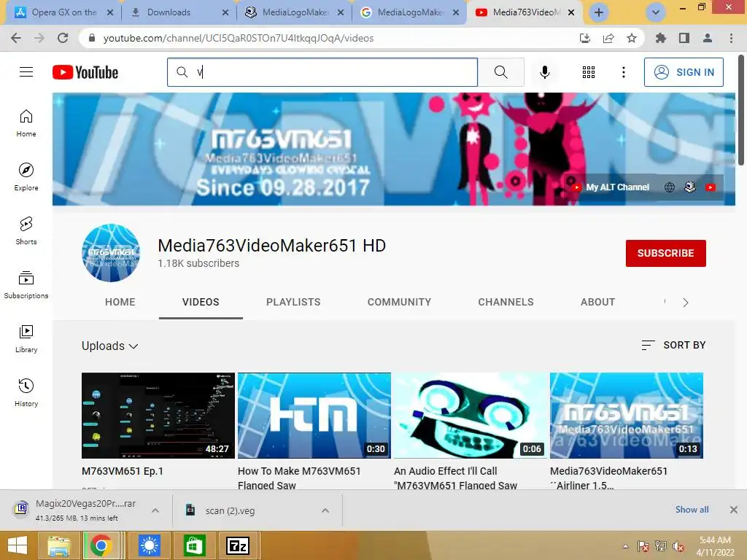Open the YouTube guide hamburger menu
The width and height of the screenshot is (747, 560).
pos(26,72)
